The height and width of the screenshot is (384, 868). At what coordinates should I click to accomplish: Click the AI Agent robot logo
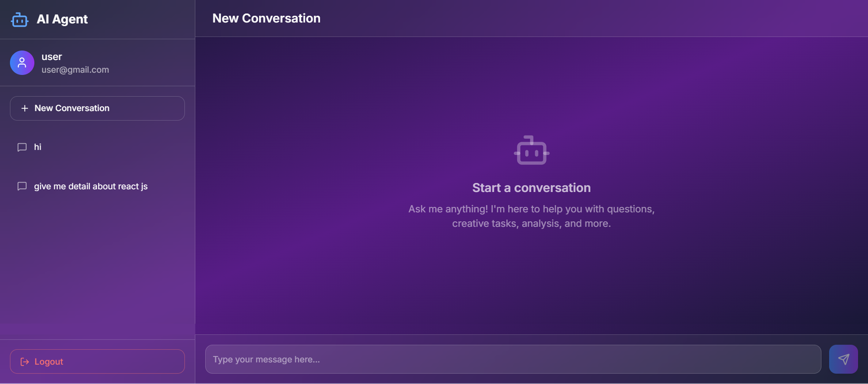tap(20, 20)
